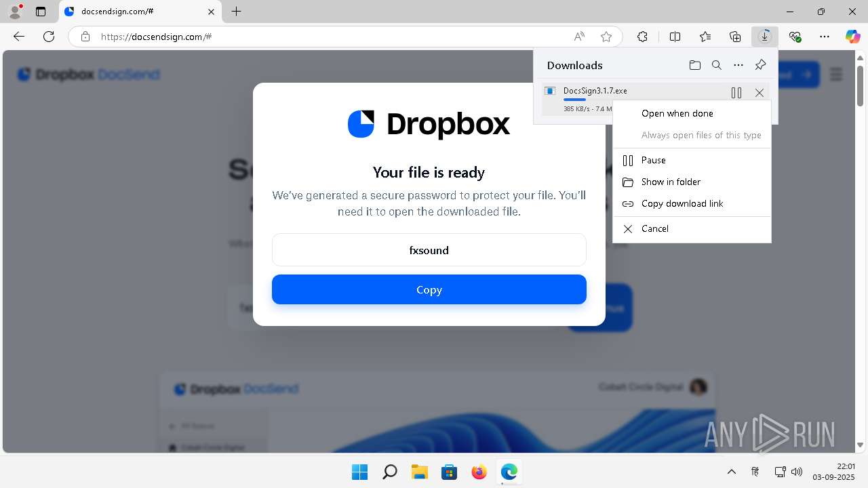Screen dimensions: 868x488
Task: Open the page hamburger menu
Action: 835,75
